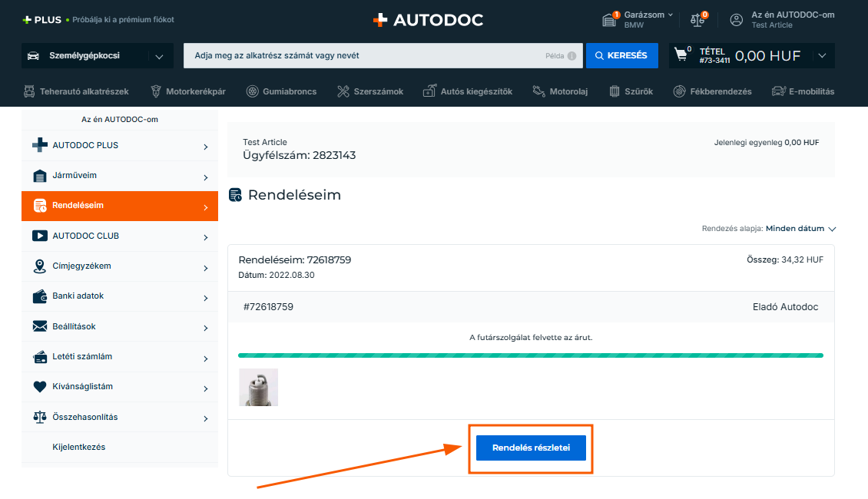Expand the Garázsom dropdown
The width and height of the screenshot is (868, 499).
click(671, 15)
